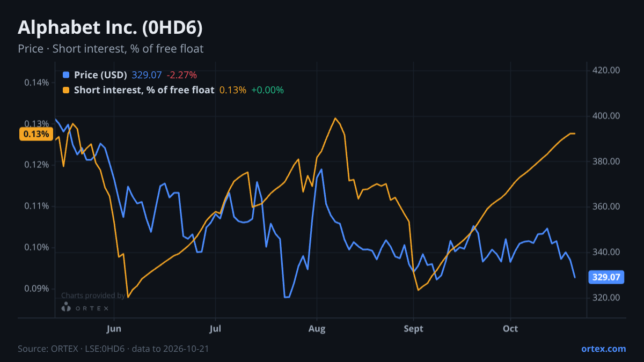644x362 pixels.
Task: Click the orange Short interest legend swatch
Action: (66, 90)
